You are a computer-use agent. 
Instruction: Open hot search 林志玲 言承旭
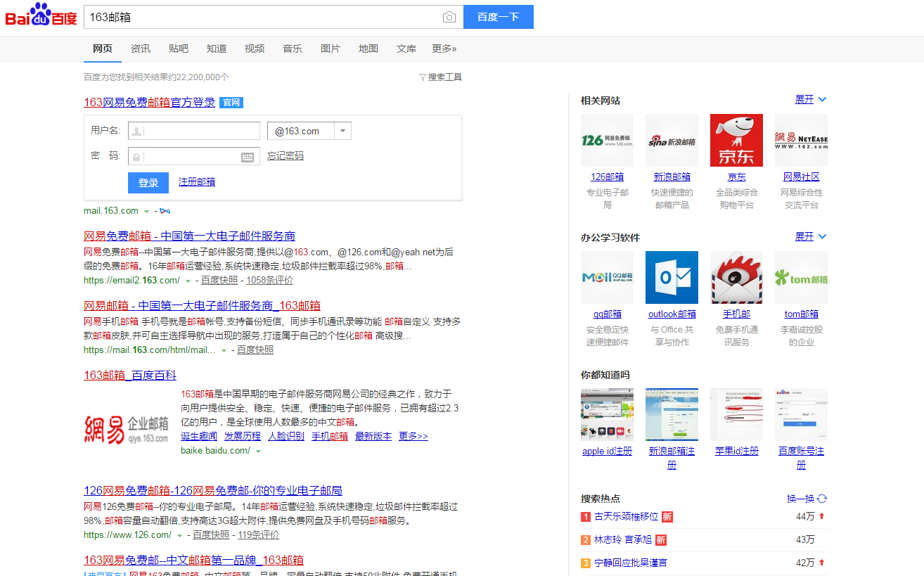(x=623, y=540)
